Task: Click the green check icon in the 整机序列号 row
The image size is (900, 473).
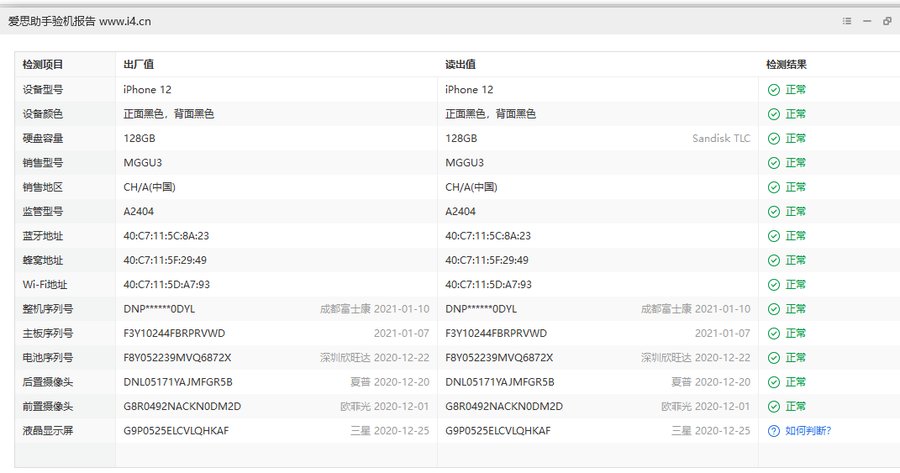Action: pyautogui.click(x=774, y=309)
